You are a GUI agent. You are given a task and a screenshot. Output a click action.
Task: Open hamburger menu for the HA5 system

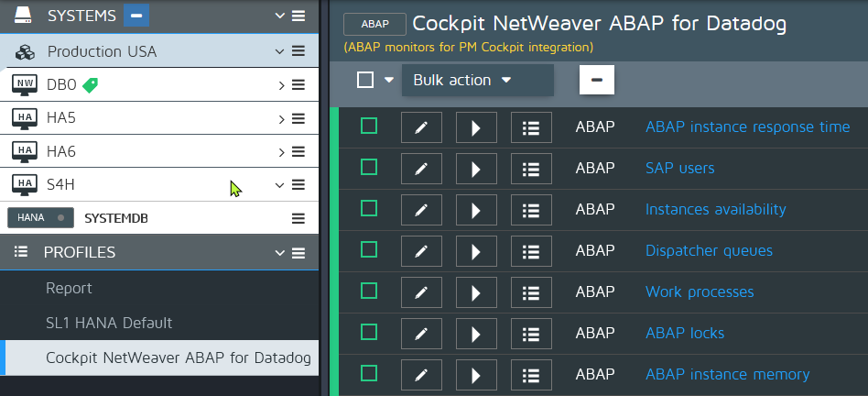298,118
